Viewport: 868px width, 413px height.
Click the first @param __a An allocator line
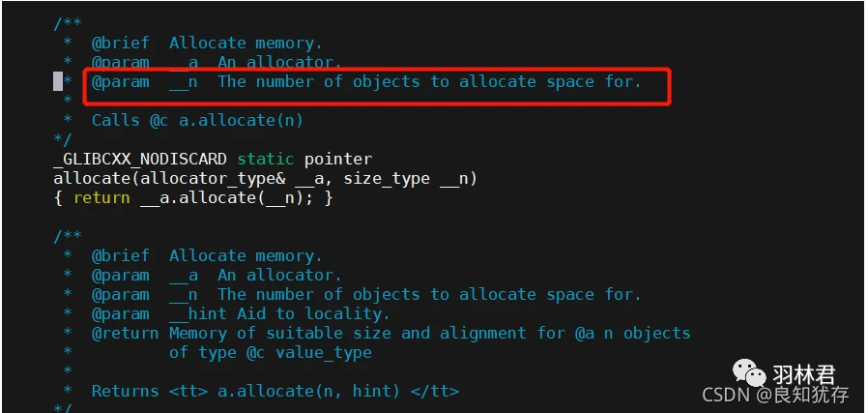tap(217, 62)
